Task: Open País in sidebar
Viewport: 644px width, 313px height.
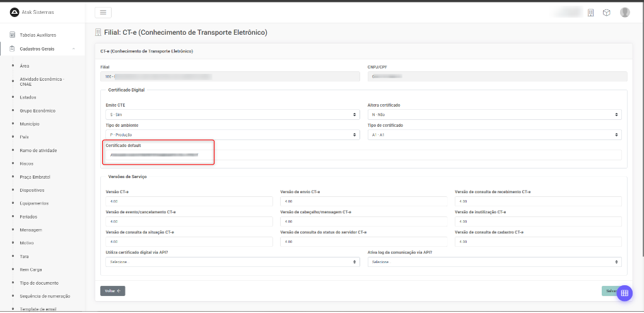Action: pyautogui.click(x=24, y=137)
